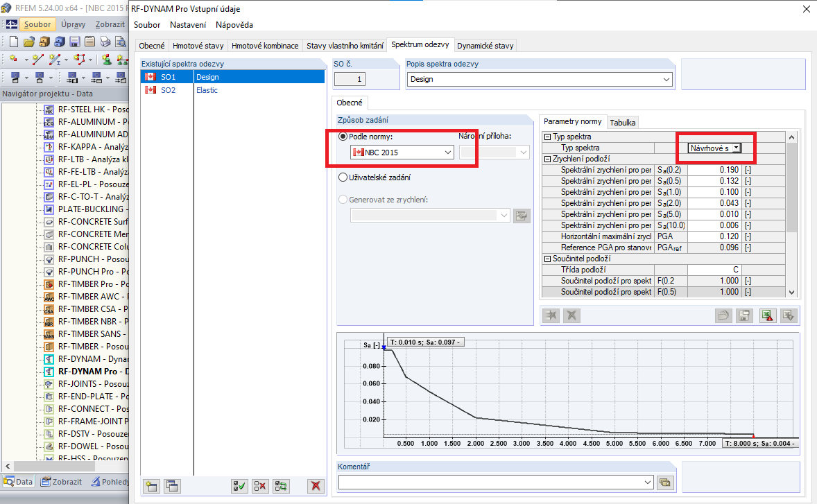Click the generate from accelerogram picker icon
Viewport: 817px width, 504px height.
pyautogui.click(x=522, y=216)
